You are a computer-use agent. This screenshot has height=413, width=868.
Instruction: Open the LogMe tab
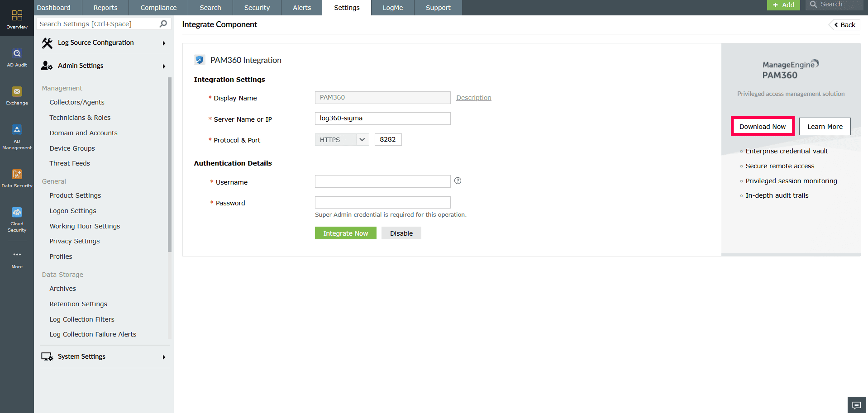point(393,8)
